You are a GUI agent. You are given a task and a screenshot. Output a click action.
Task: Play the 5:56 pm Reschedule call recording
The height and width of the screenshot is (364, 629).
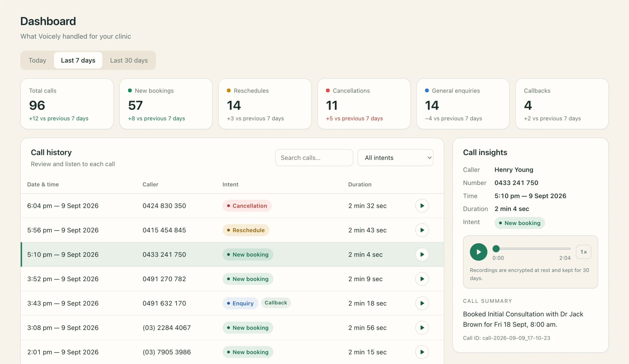click(422, 230)
